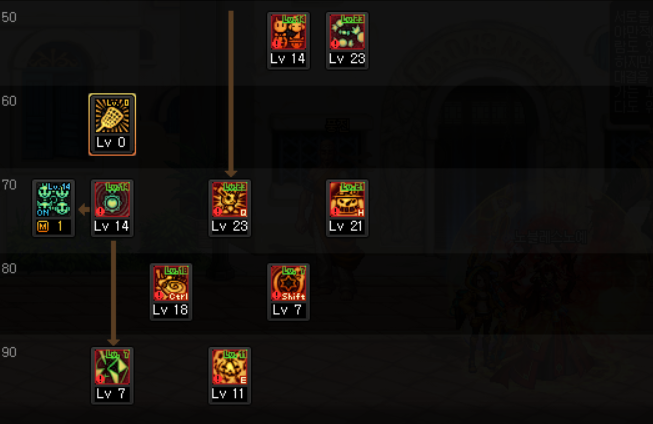Select the skill icon bound to Q
The width and height of the screenshot is (653, 424).
(x=229, y=200)
